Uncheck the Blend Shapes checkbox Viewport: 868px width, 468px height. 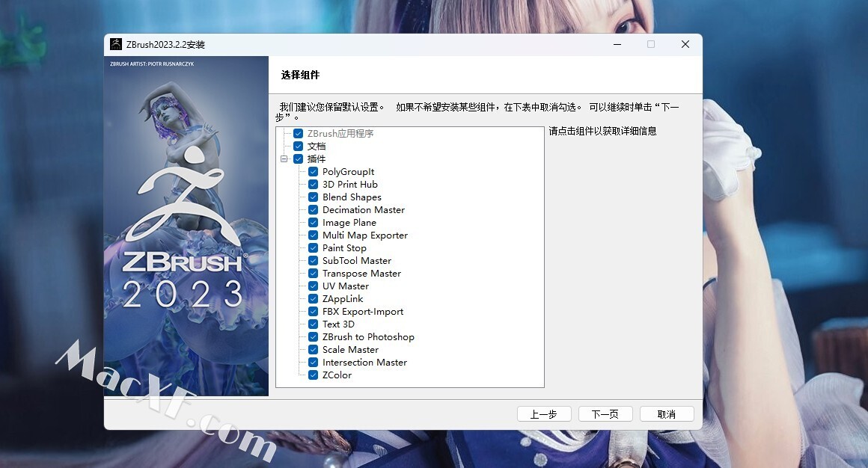tap(314, 197)
